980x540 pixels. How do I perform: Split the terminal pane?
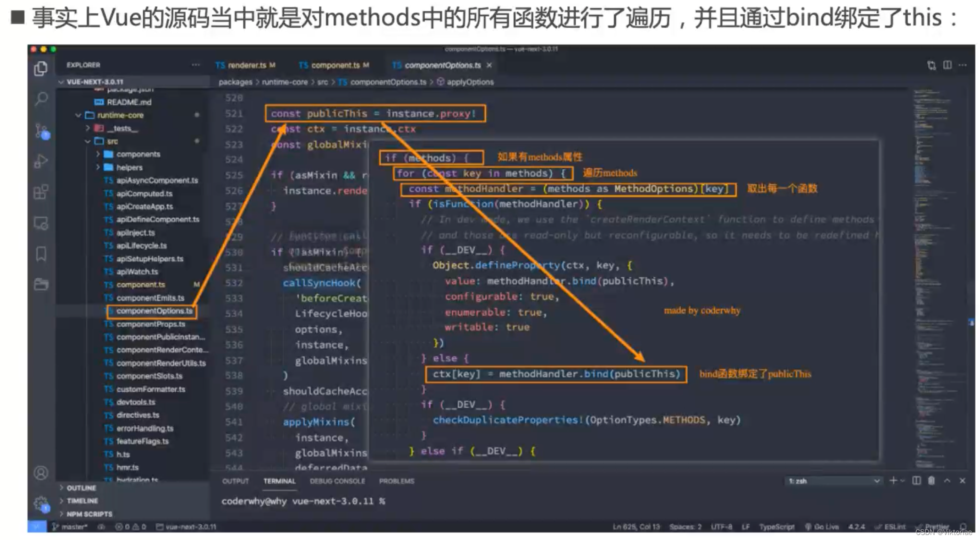point(916,480)
